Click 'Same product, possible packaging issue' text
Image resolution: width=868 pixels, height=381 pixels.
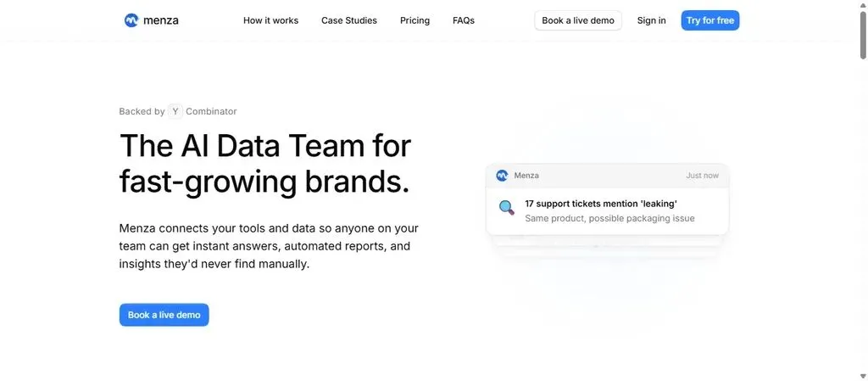pyautogui.click(x=609, y=218)
